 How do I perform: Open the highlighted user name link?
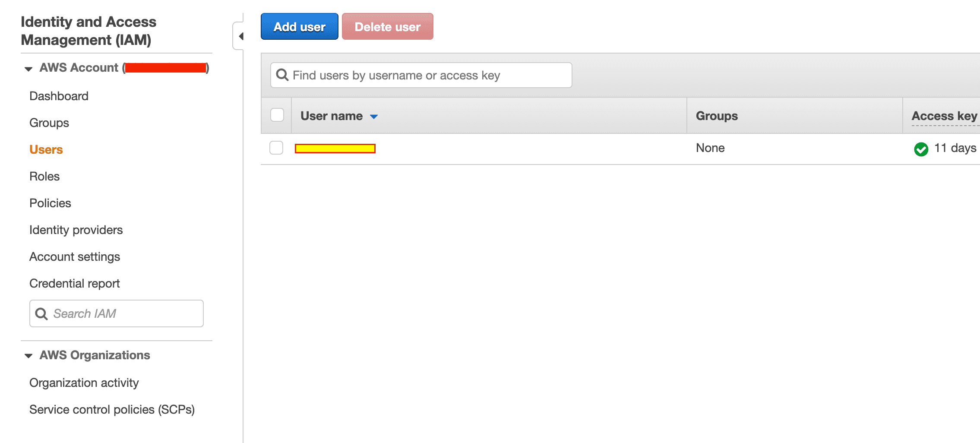click(335, 149)
